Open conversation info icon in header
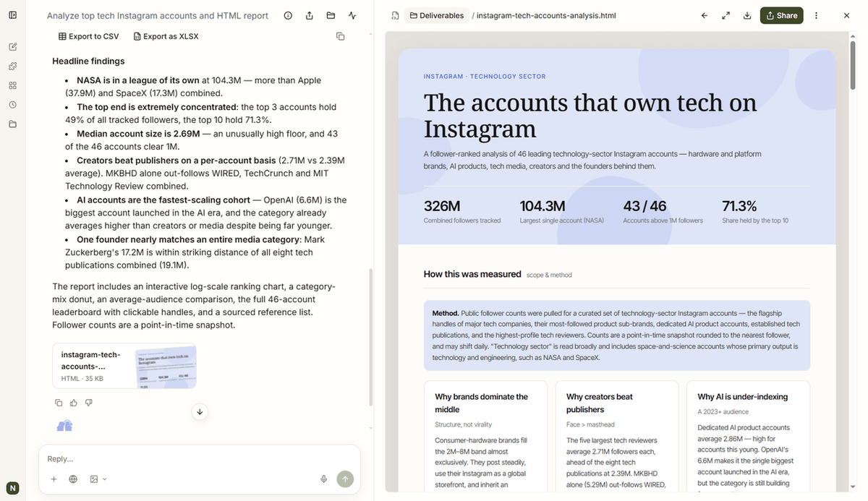This screenshot has width=868, height=501. point(288,15)
